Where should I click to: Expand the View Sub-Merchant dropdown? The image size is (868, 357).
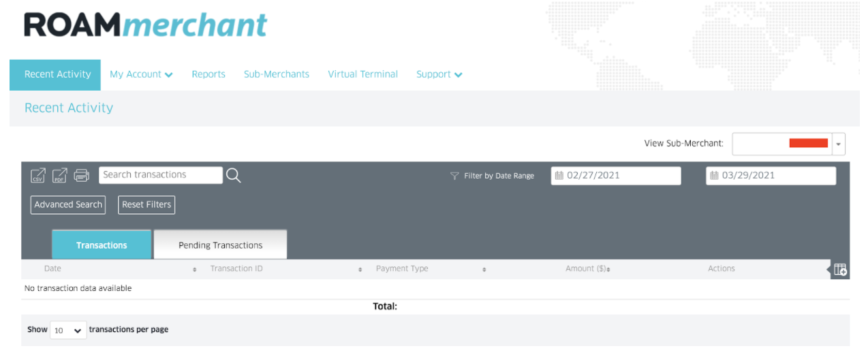(x=838, y=144)
